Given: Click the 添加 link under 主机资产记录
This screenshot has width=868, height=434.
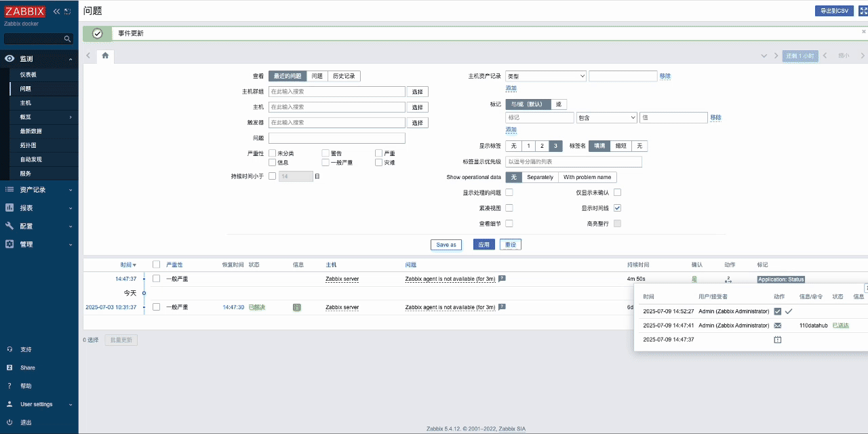Looking at the screenshot, I should (511, 88).
